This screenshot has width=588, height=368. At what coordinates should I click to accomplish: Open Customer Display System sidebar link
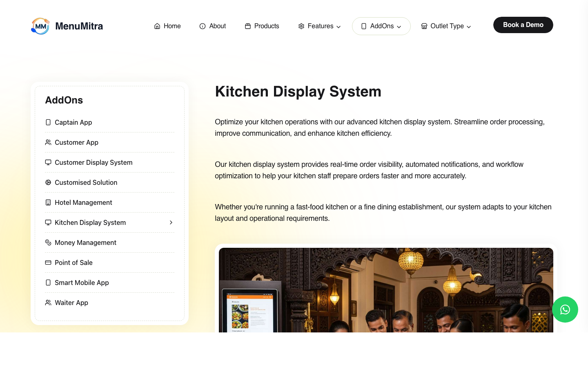point(94,162)
